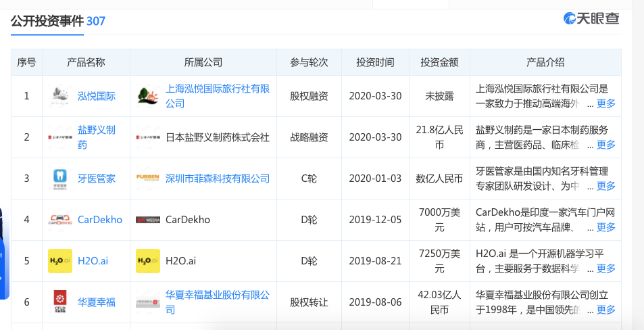Click the FUSSEN company logo
The image size is (644, 330).
148,179
